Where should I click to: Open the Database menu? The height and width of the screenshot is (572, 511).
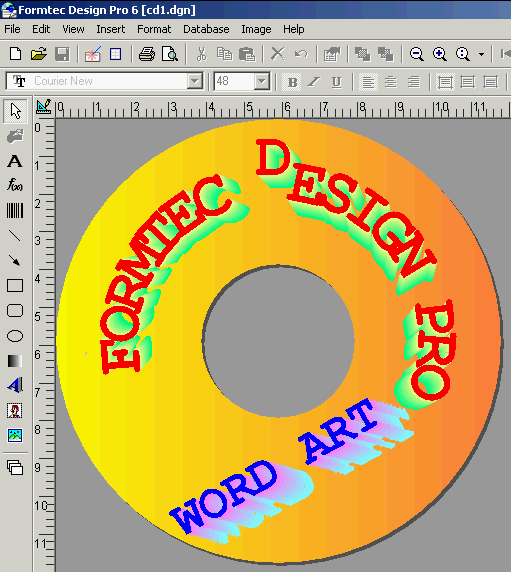point(206,29)
